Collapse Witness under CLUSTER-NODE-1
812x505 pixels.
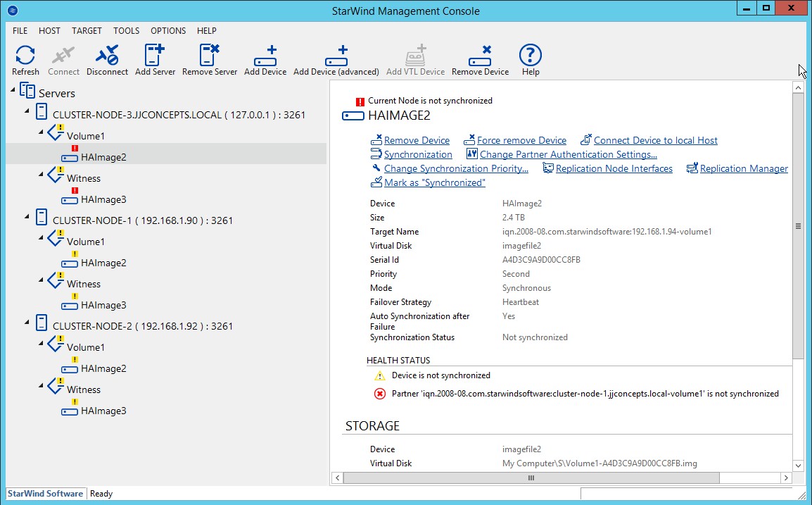click(x=41, y=280)
